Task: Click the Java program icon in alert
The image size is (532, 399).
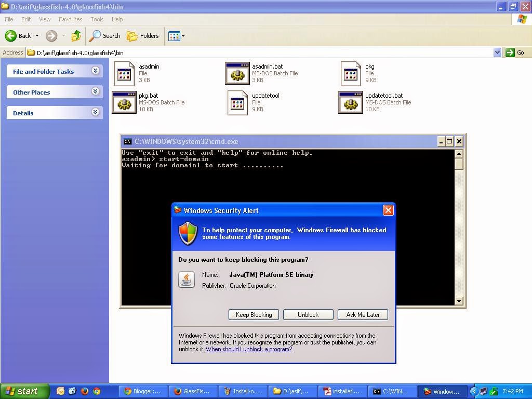Action: click(x=187, y=280)
